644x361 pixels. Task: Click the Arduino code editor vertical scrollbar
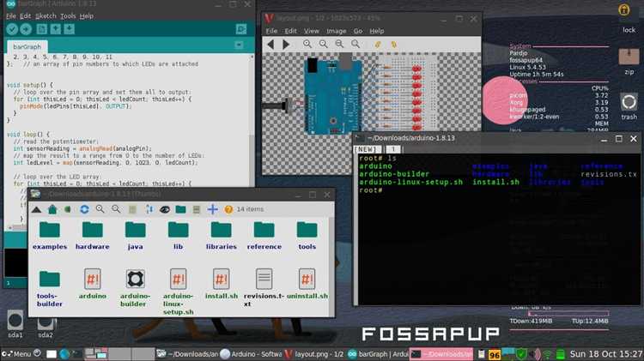click(x=252, y=119)
